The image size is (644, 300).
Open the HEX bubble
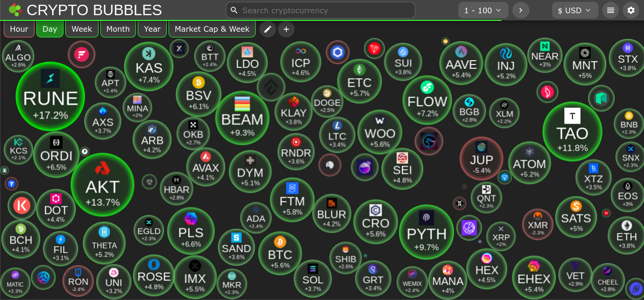tap(487, 269)
